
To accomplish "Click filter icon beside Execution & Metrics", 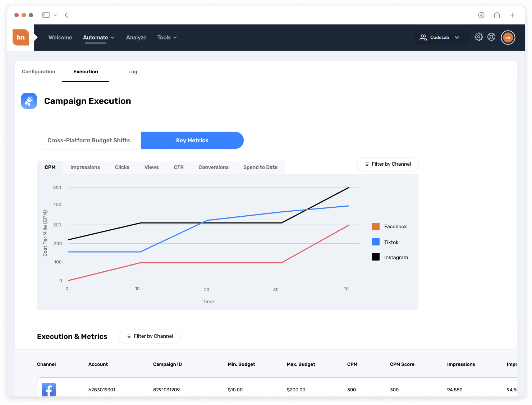I will (129, 336).
